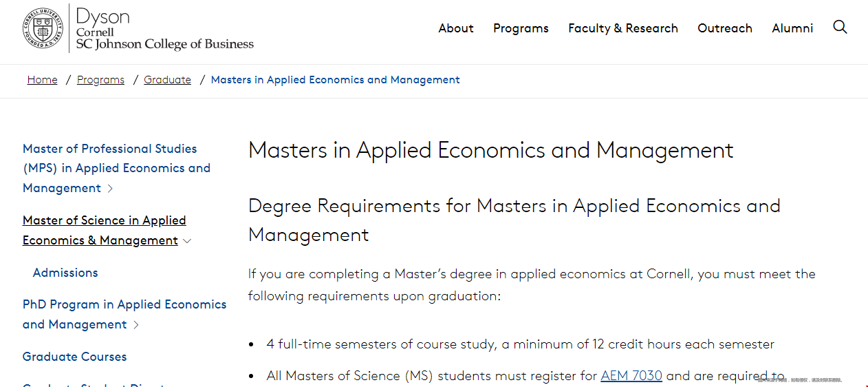The image size is (868, 387).
Task: Open the Faculty & Research menu
Action: pyautogui.click(x=623, y=28)
